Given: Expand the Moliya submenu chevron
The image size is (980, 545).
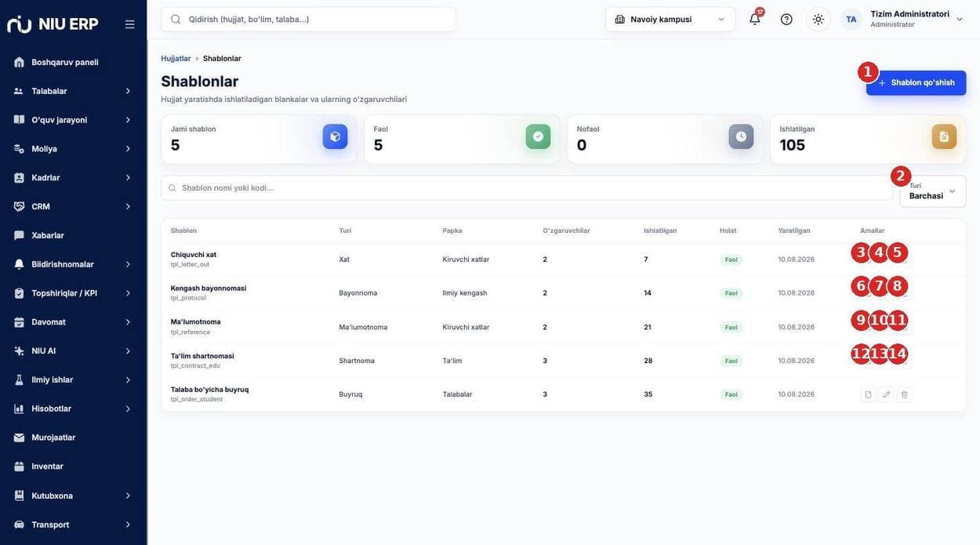Looking at the screenshot, I should point(128,149).
